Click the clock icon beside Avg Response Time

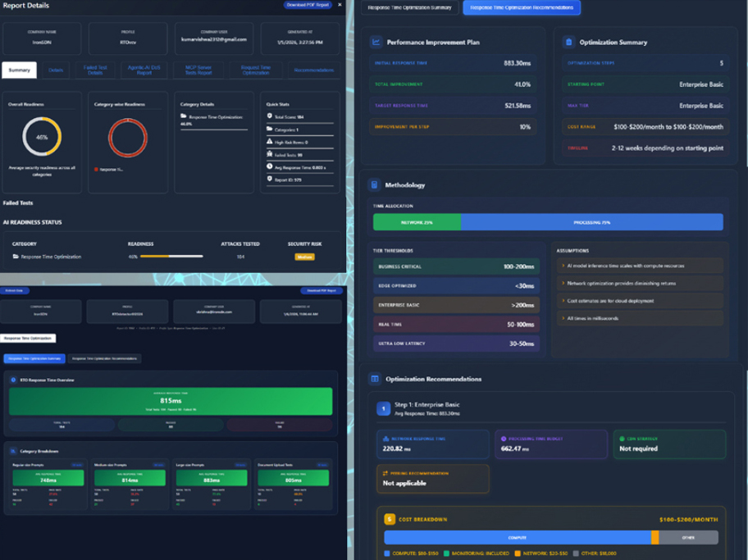click(270, 166)
